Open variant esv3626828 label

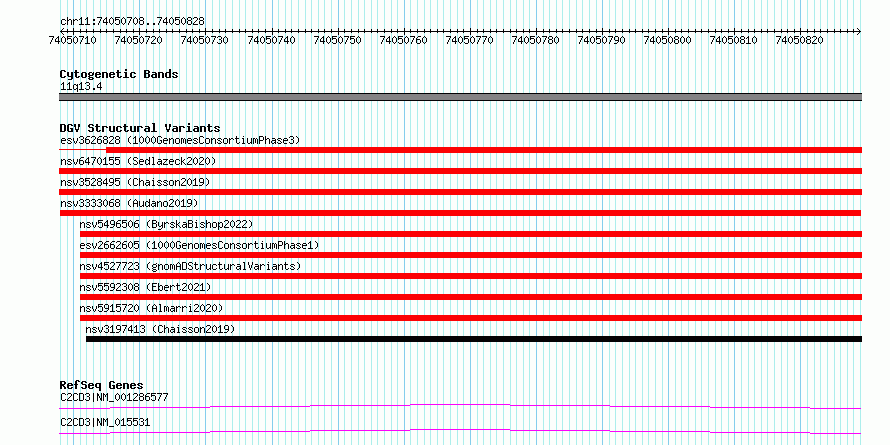(180, 140)
